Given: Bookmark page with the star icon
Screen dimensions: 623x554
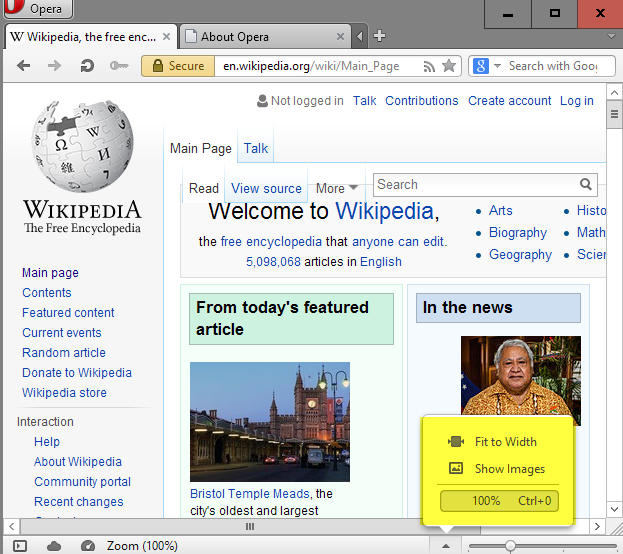Looking at the screenshot, I should (x=449, y=66).
